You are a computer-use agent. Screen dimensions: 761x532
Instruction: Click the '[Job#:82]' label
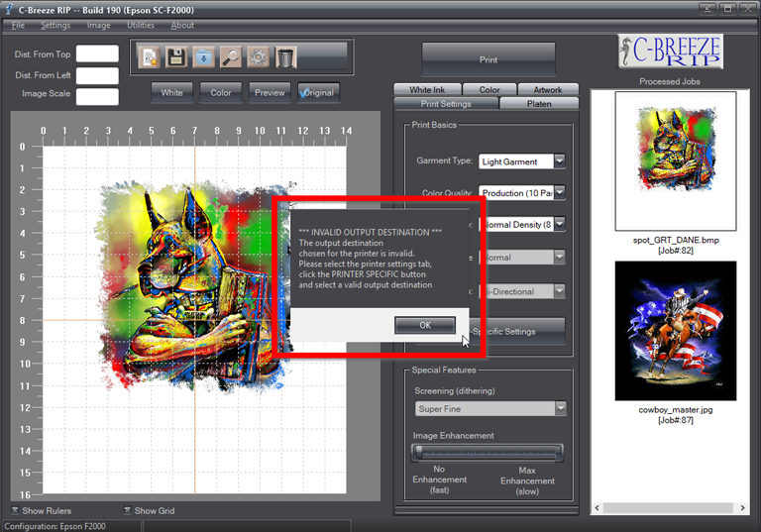[676, 251]
